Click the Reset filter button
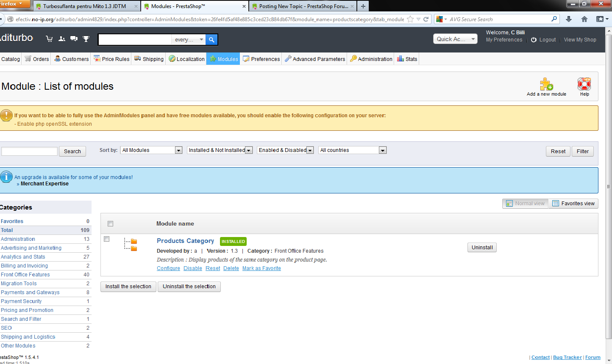Viewport: 612px width, 364px height. (x=558, y=152)
